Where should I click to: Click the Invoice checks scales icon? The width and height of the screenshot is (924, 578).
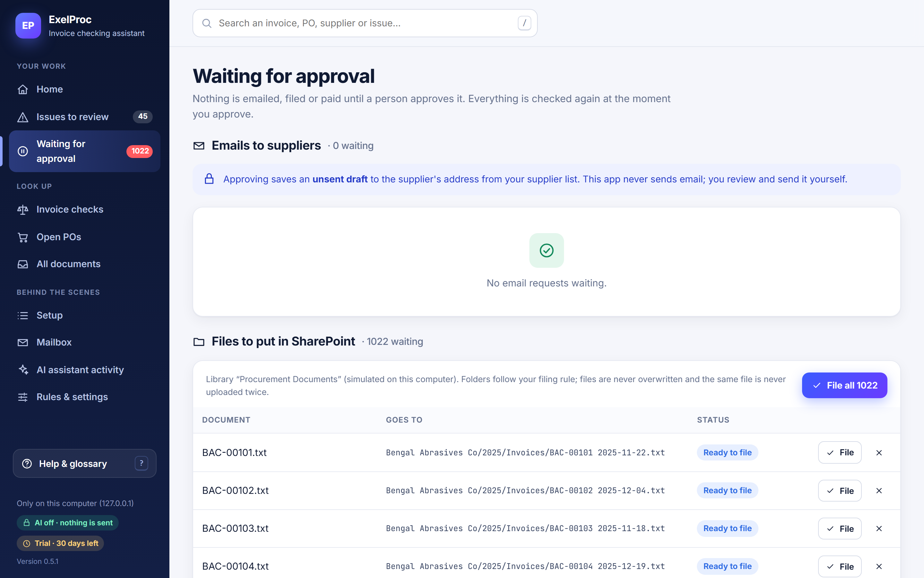click(23, 209)
